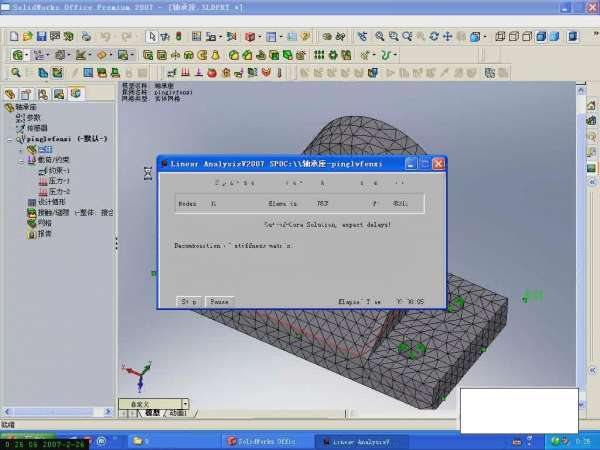The image size is (600, 450).
Task: Save the document with floppy disk icon
Action: click(41, 36)
